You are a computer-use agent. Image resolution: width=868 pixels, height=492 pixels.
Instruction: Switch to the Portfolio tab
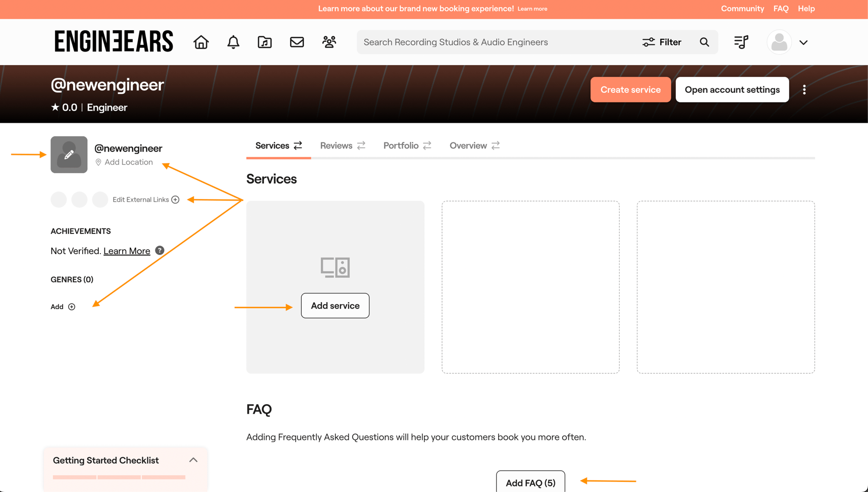[x=400, y=145]
